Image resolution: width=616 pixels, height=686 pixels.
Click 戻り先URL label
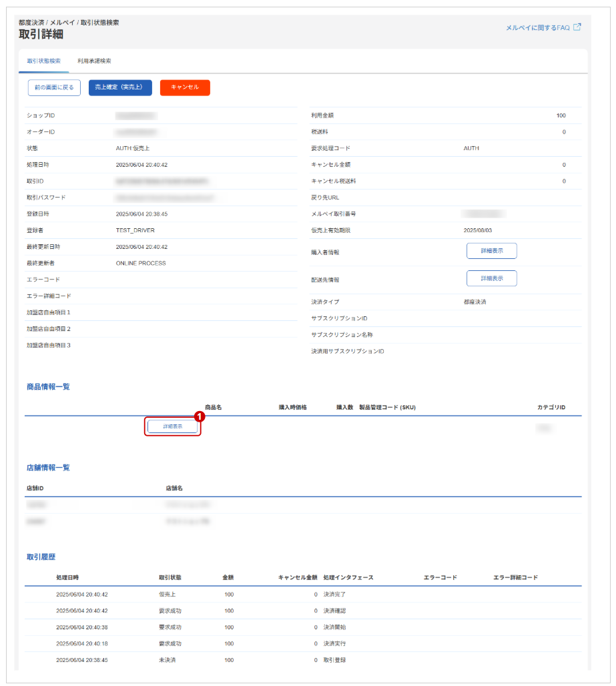(325, 198)
